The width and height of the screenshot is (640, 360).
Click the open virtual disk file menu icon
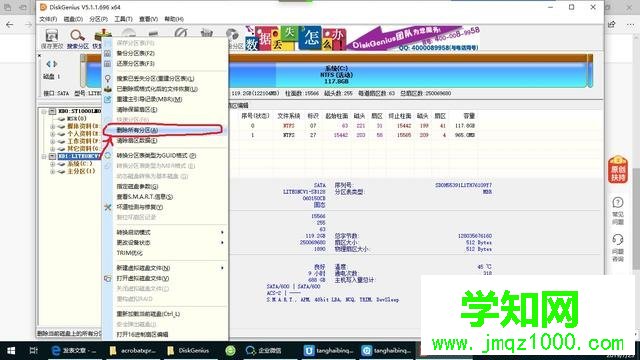tap(107, 278)
